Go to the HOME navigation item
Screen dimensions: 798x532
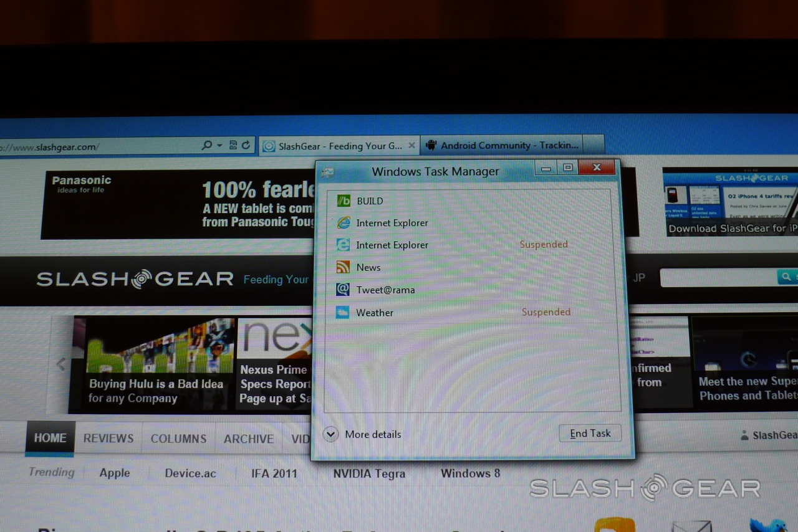tap(50, 438)
